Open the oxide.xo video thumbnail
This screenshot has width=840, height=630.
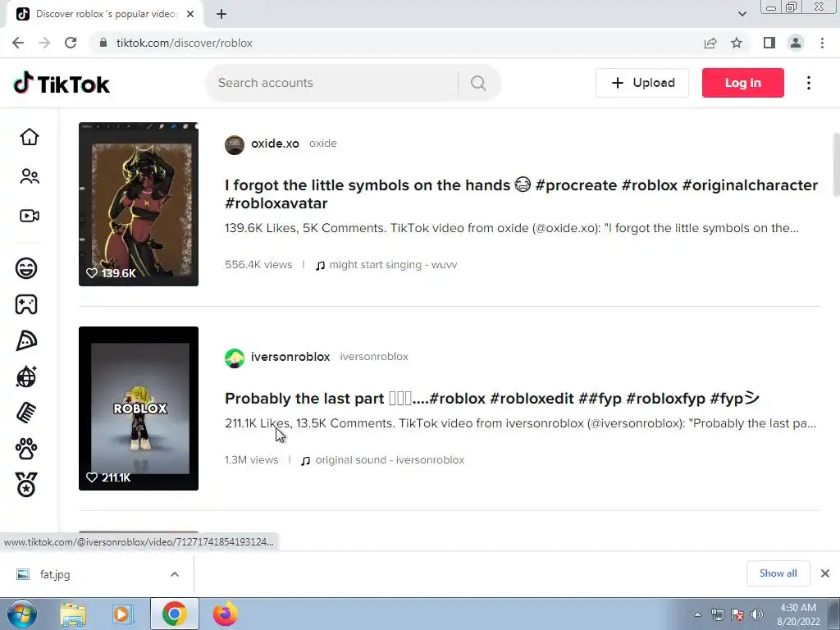pyautogui.click(x=139, y=204)
